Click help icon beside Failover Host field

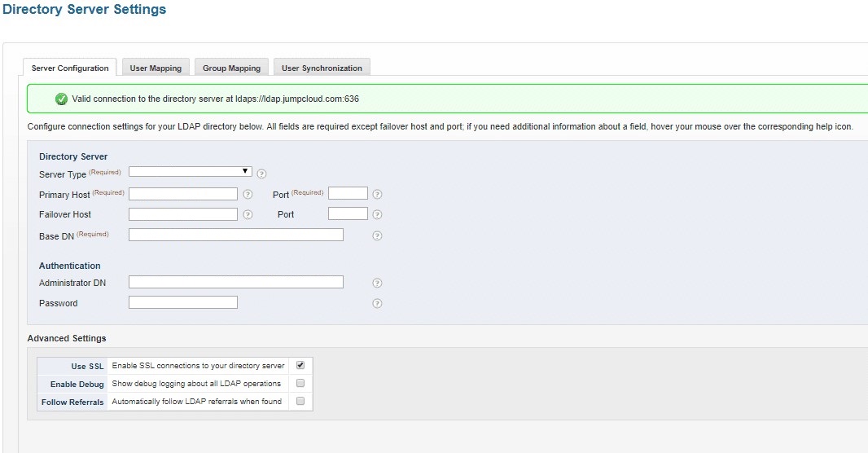[248, 214]
